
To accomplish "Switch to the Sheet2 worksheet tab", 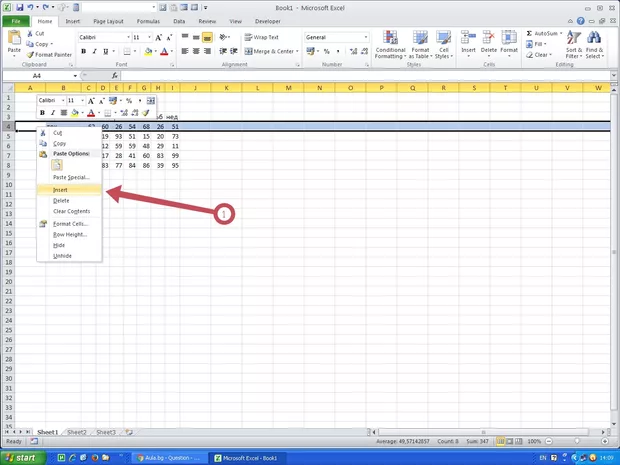I will 77,432.
